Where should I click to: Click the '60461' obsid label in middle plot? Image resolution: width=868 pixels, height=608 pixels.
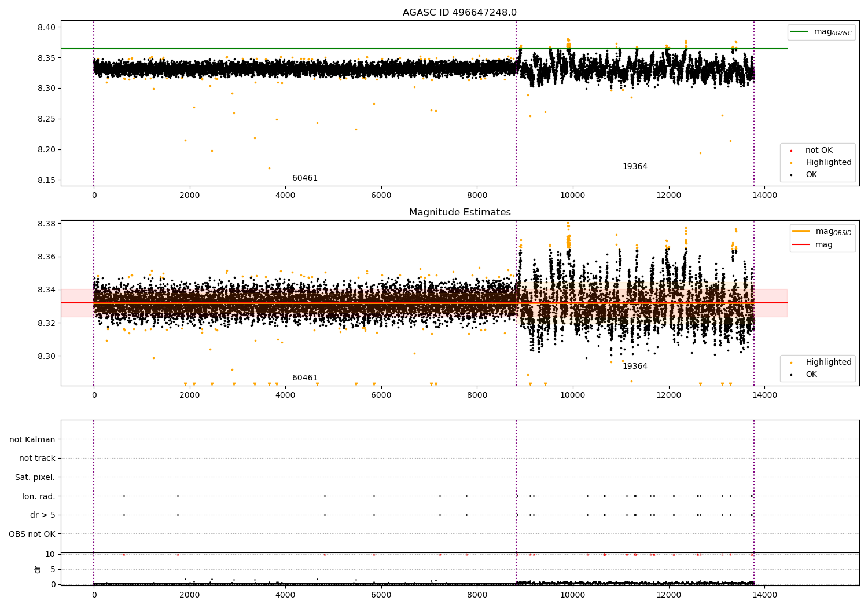(305, 378)
